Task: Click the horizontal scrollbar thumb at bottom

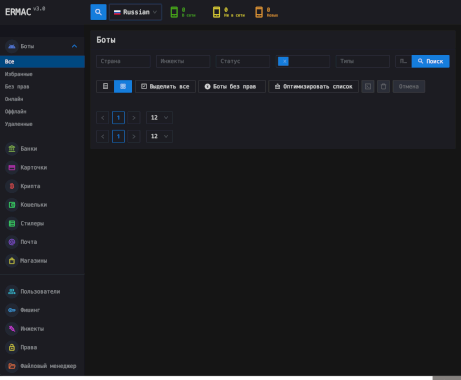Action: [x=447, y=378]
